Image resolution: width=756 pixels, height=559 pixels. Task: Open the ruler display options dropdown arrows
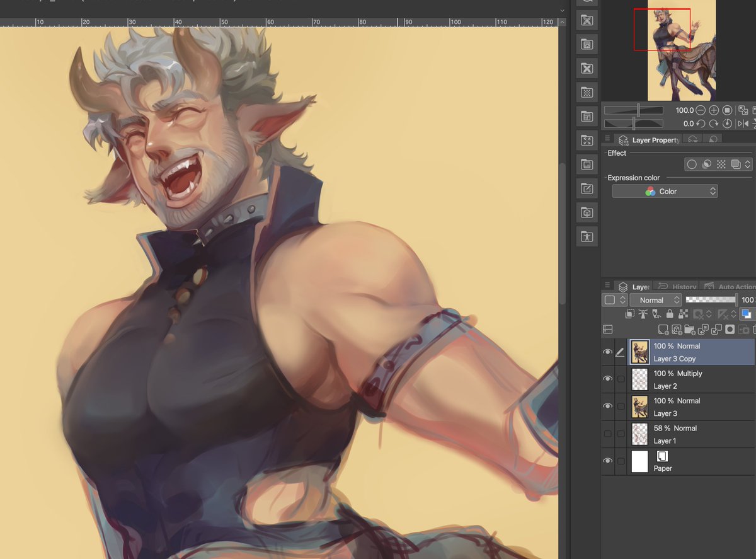pos(733,314)
